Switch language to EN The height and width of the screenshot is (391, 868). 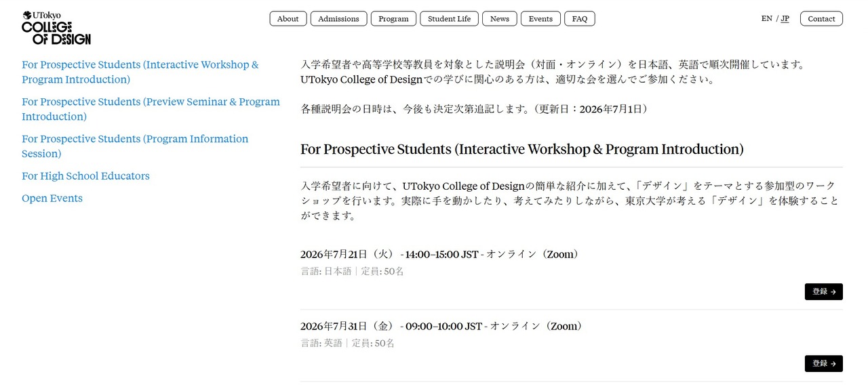pos(767,18)
